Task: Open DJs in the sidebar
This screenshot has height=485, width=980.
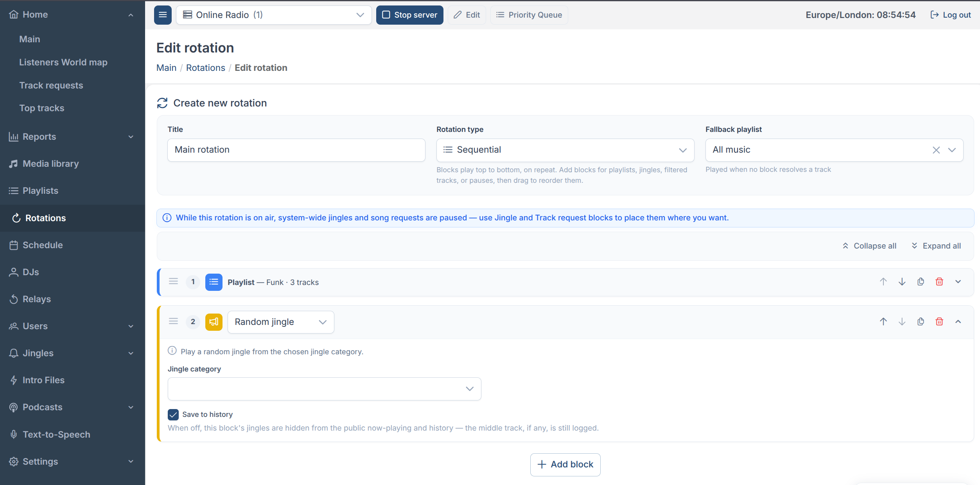Action: pyautogui.click(x=31, y=272)
